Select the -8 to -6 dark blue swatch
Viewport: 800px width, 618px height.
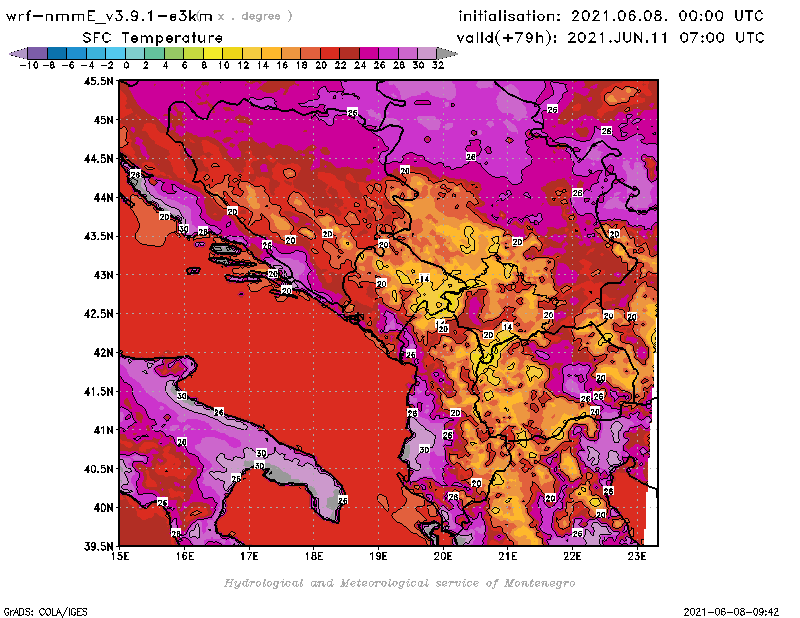pos(57,53)
